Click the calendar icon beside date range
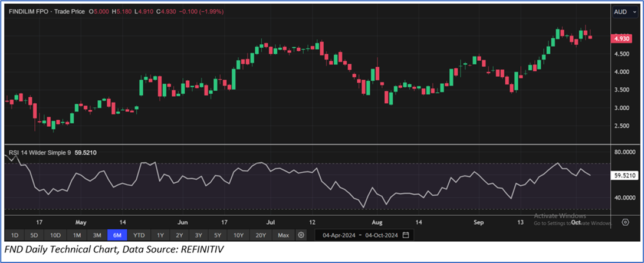644x263 pixels. (406, 235)
